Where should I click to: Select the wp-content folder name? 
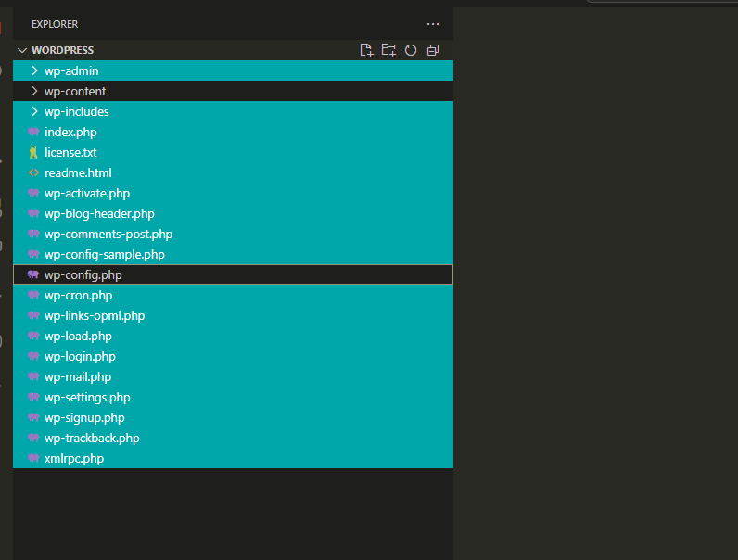click(x=75, y=91)
